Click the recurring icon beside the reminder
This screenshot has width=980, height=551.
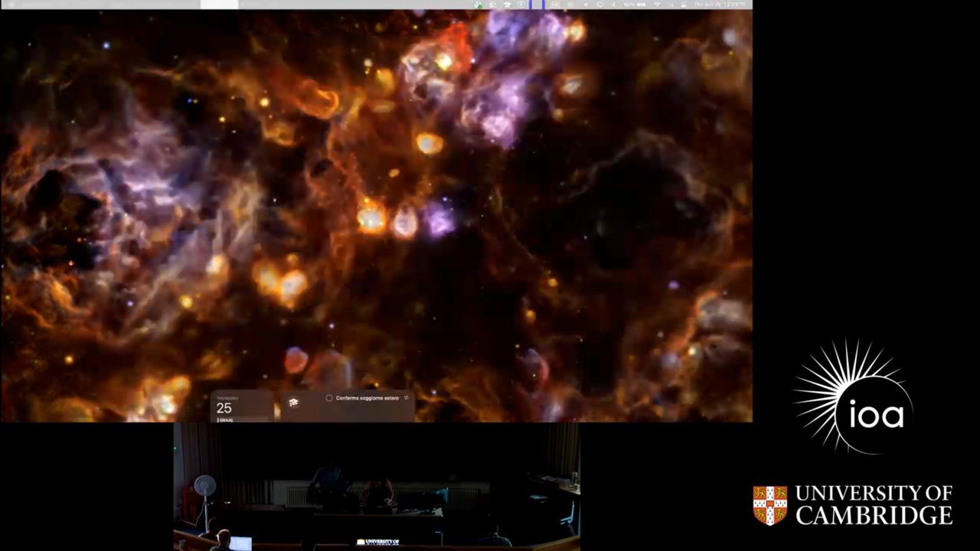pos(406,398)
